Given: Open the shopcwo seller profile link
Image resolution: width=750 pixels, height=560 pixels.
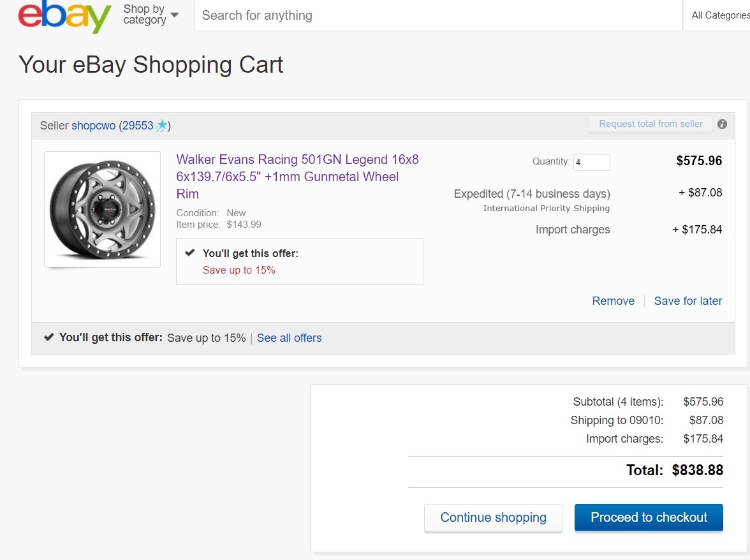Looking at the screenshot, I should coord(93,126).
